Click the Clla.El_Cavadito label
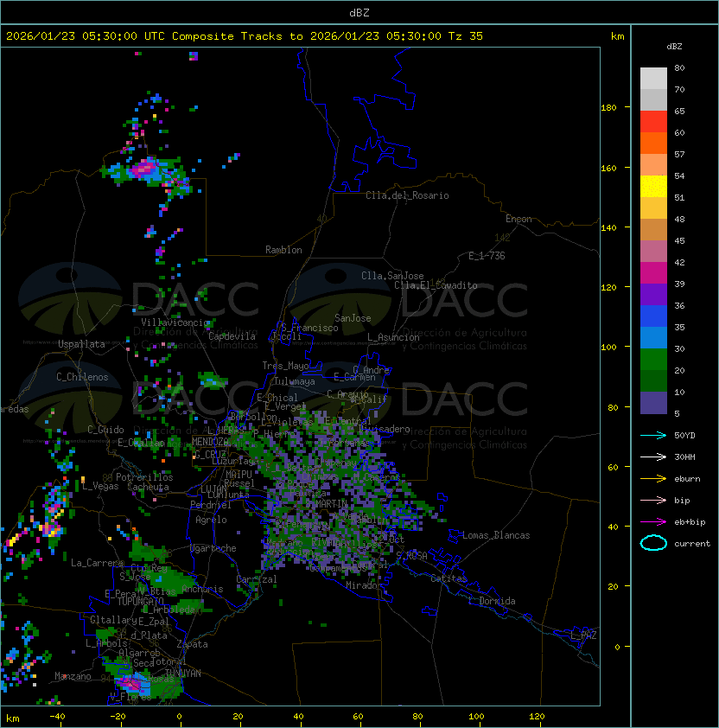This screenshot has width=719, height=728. pyautogui.click(x=436, y=285)
